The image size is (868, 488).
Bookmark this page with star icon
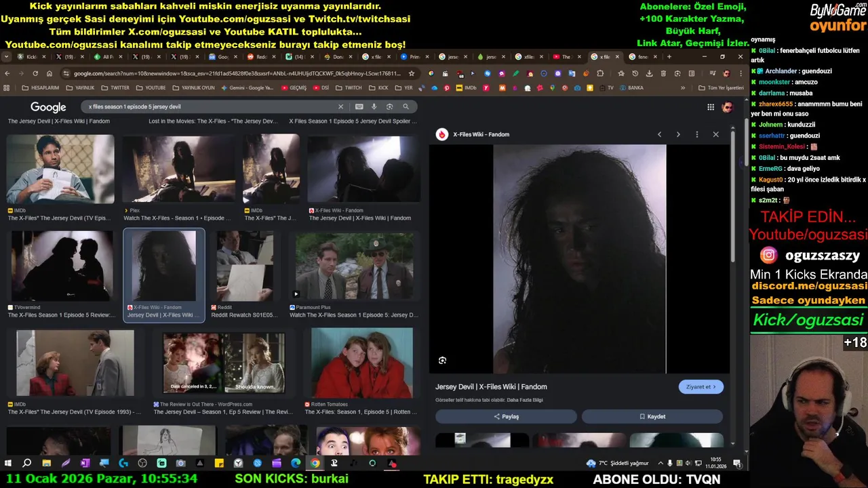coord(412,73)
